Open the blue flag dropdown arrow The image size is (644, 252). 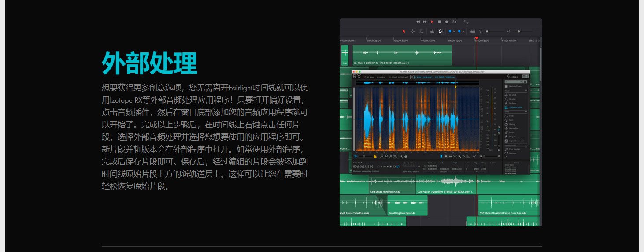[454, 31]
